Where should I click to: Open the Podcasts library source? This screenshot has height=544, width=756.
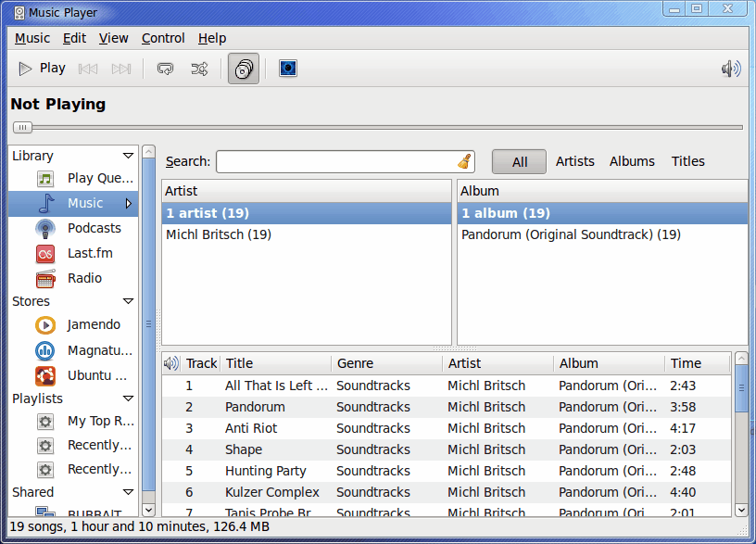click(94, 228)
